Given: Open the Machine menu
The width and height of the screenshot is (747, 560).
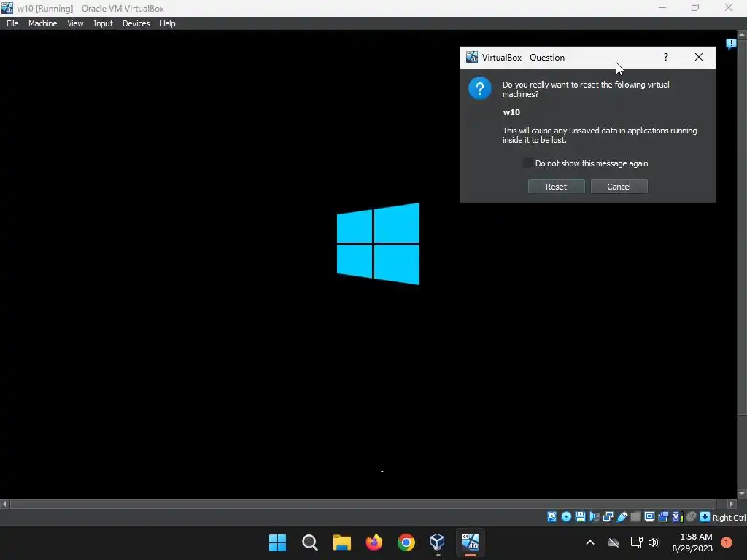Looking at the screenshot, I should 42,23.
